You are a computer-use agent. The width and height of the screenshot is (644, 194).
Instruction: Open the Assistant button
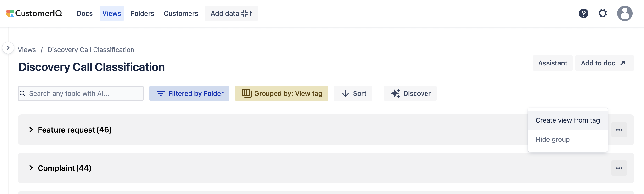(553, 63)
